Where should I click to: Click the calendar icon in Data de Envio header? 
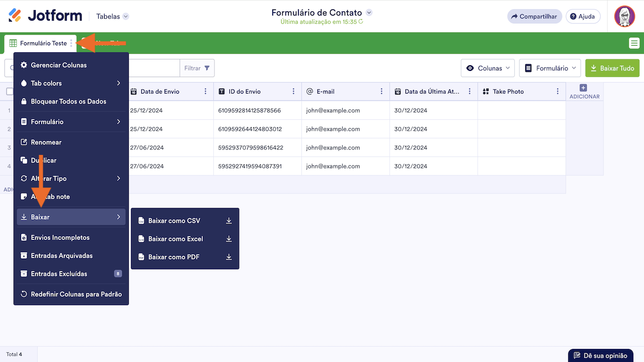point(134,92)
